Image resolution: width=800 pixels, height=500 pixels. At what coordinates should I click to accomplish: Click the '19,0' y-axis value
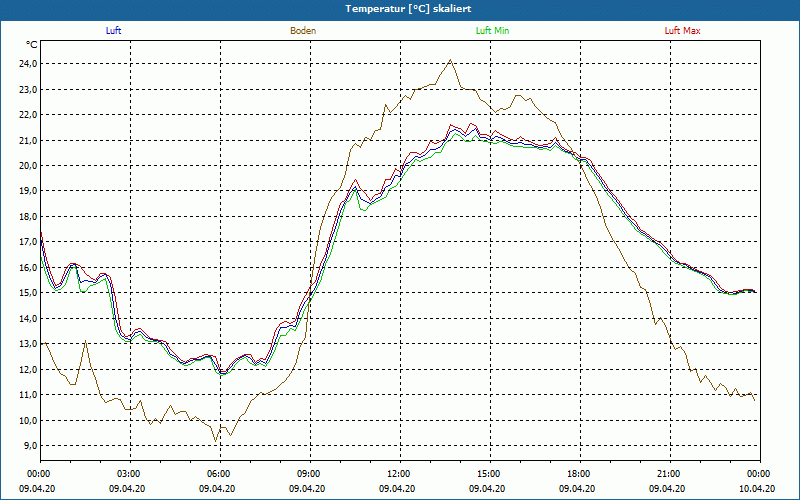point(28,191)
